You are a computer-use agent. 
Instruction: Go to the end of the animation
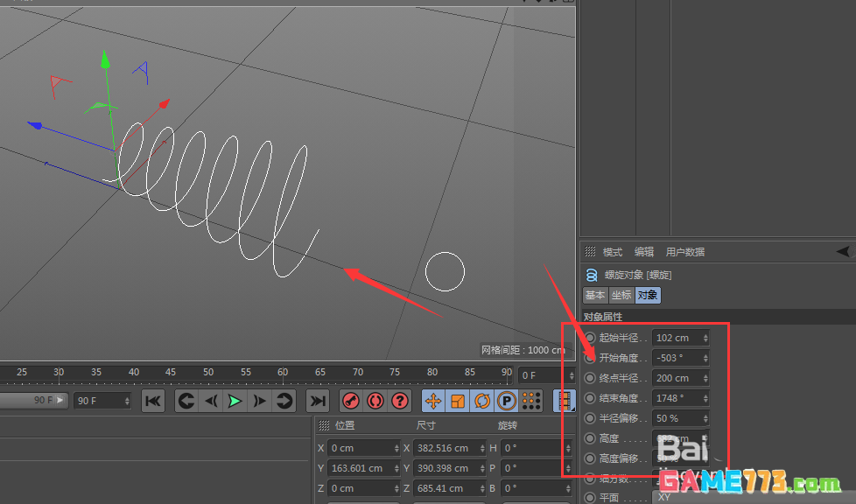[318, 401]
